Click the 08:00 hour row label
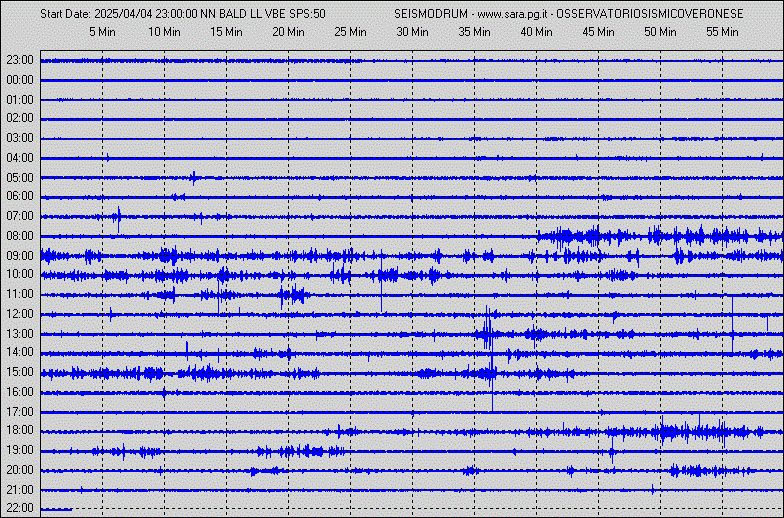Screen dimensions: 784x518 [20, 236]
